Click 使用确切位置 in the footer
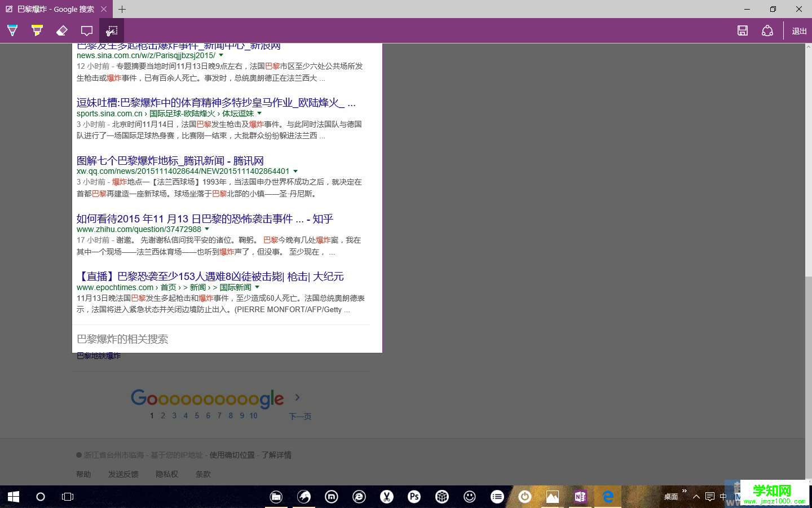Screen dimensions: 812x508 (232, 455)
